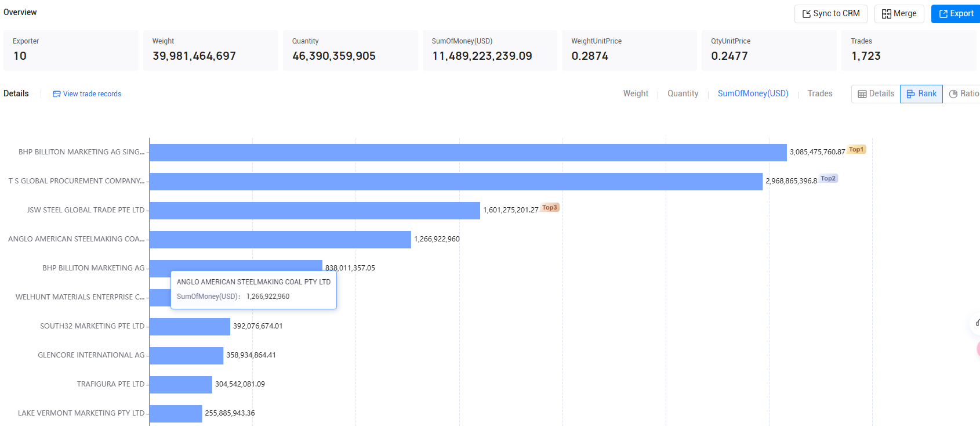Screen dimensions: 980x426
Task: Click the bar chart icon beside Rank
Action: [911, 94]
